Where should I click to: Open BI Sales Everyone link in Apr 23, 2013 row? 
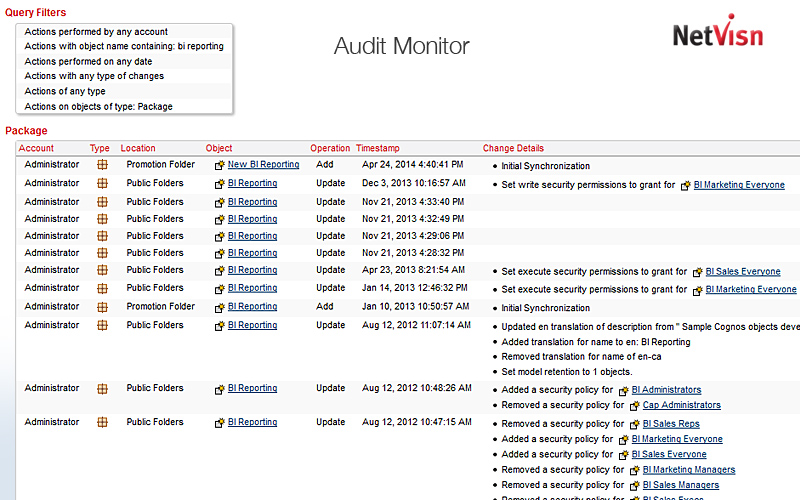click(743, 271)
